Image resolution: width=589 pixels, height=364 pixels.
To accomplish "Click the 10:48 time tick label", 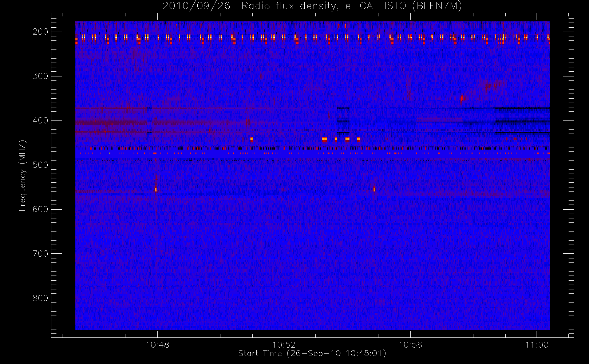I will (157, 345).
